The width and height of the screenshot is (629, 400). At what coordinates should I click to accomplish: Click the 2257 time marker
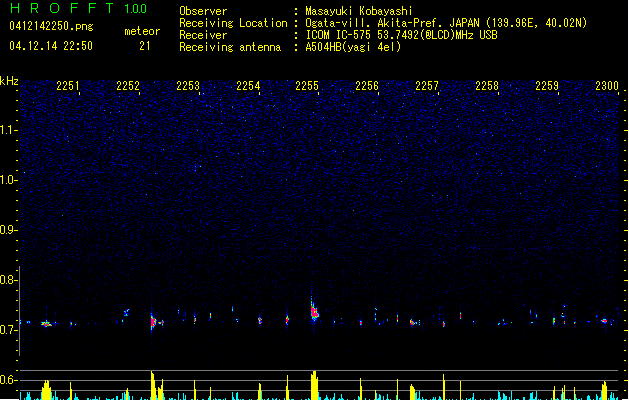(427, 86)
